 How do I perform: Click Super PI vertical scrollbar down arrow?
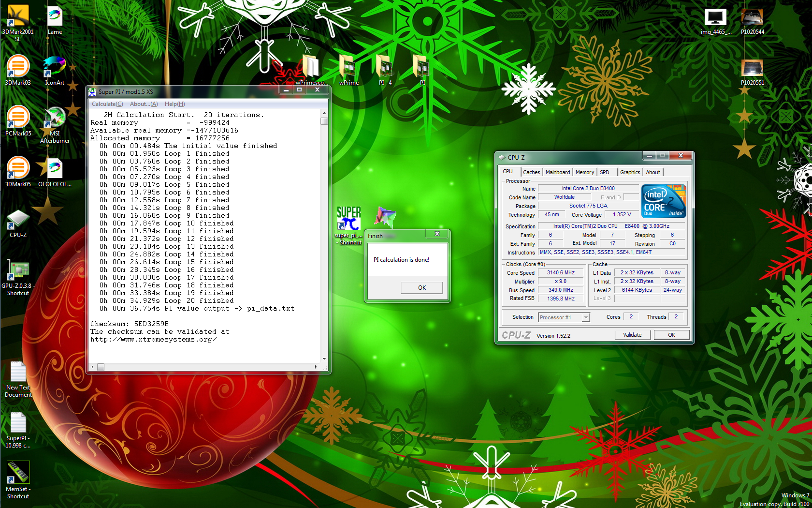click(324, 359)
